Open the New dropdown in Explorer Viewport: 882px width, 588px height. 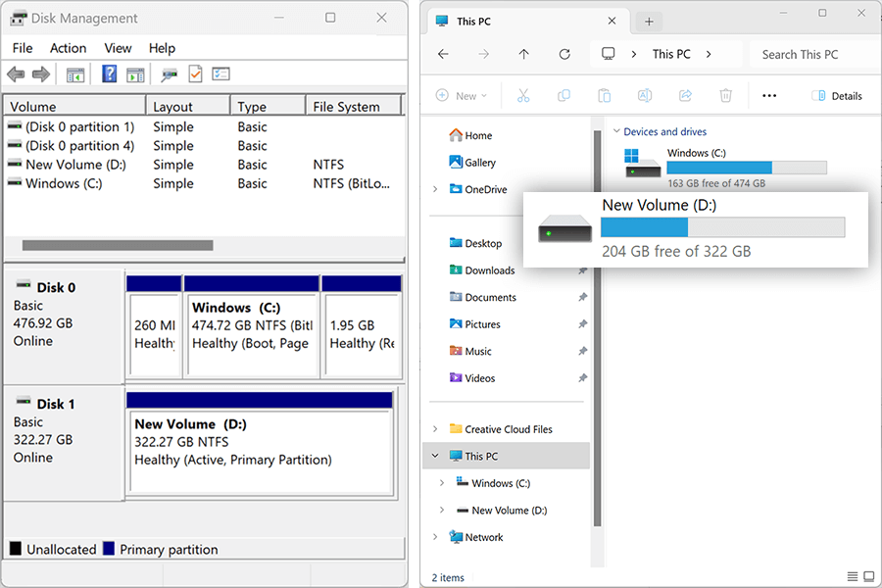pyautogui.click(x=462, y=96)
